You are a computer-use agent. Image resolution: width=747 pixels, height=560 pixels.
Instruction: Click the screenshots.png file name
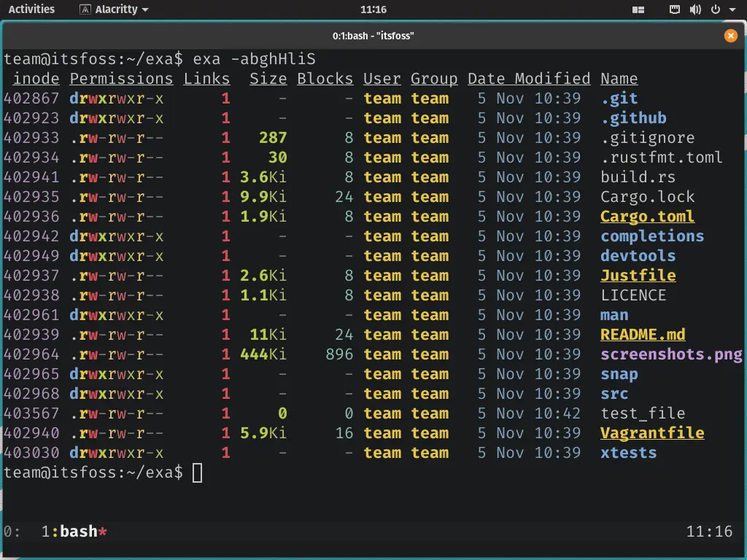pyautogui.click(x=671, y=354)
